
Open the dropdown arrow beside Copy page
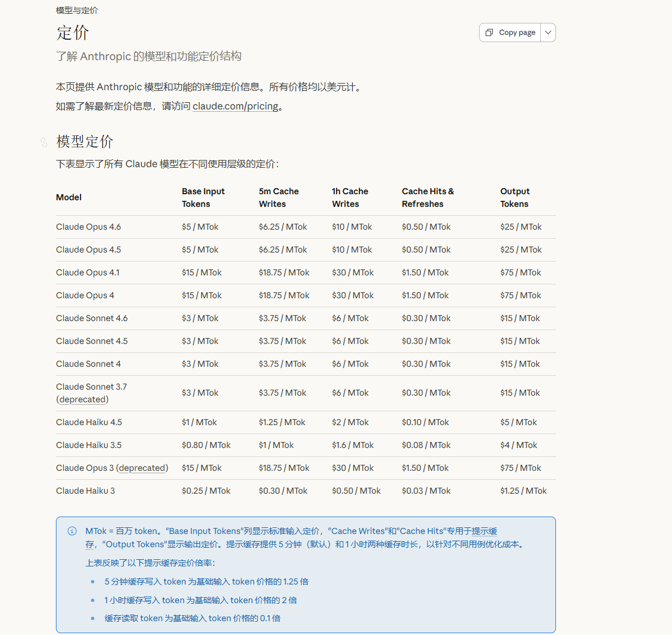pyautogui.click(x=548, y=32)
